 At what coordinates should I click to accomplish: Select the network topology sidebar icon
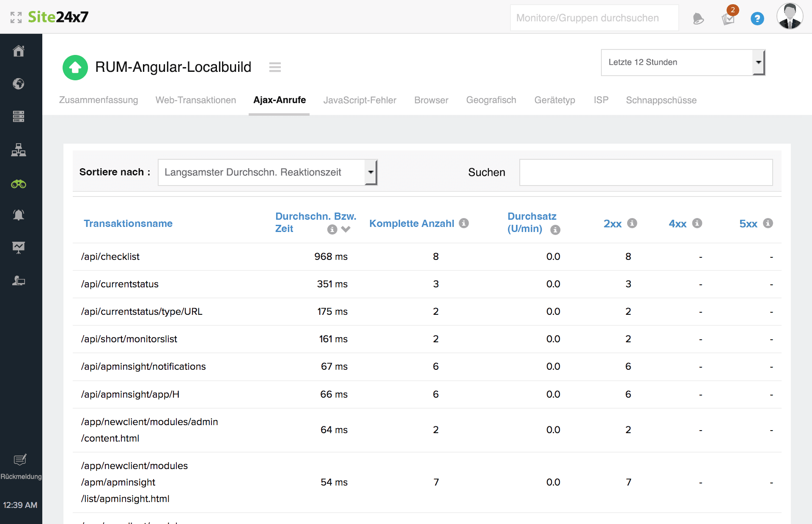click(19, 150)
